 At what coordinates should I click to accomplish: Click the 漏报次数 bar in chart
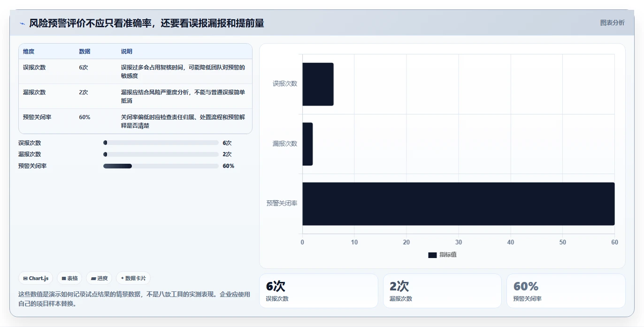click(x=307, y=144)
